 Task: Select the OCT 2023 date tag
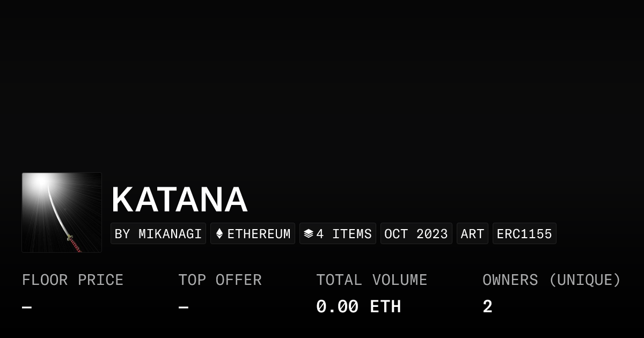[x=416, y=234]
